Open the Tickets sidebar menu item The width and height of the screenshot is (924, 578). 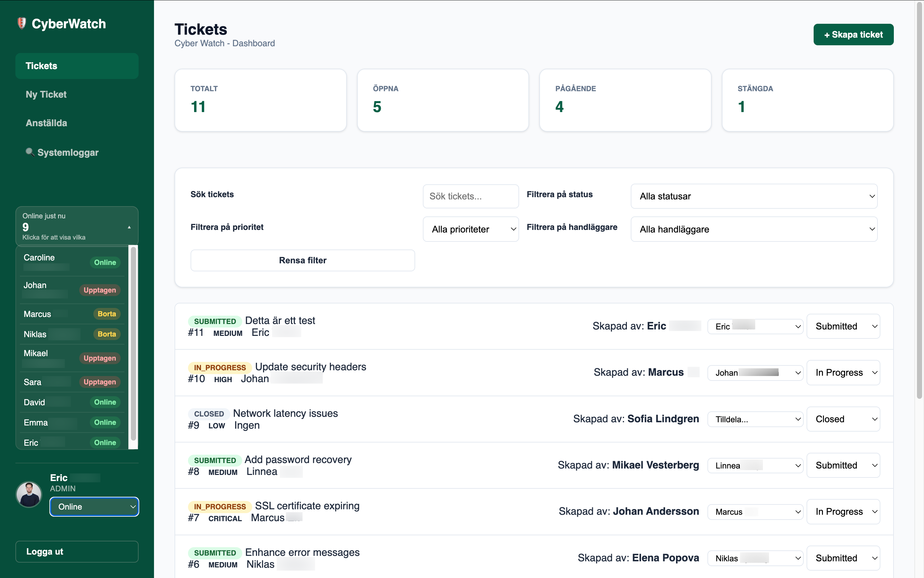(x=77, y=66)
